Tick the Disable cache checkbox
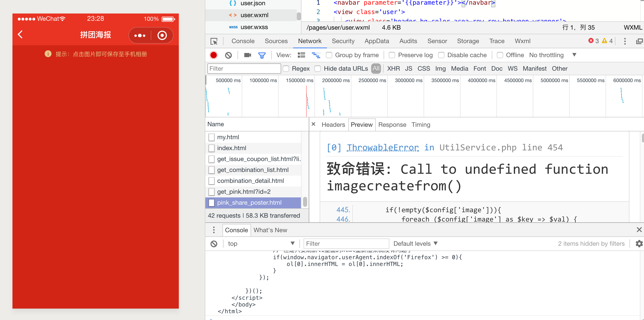The height and width of the screenshot is (320, 644). point(441,55)
